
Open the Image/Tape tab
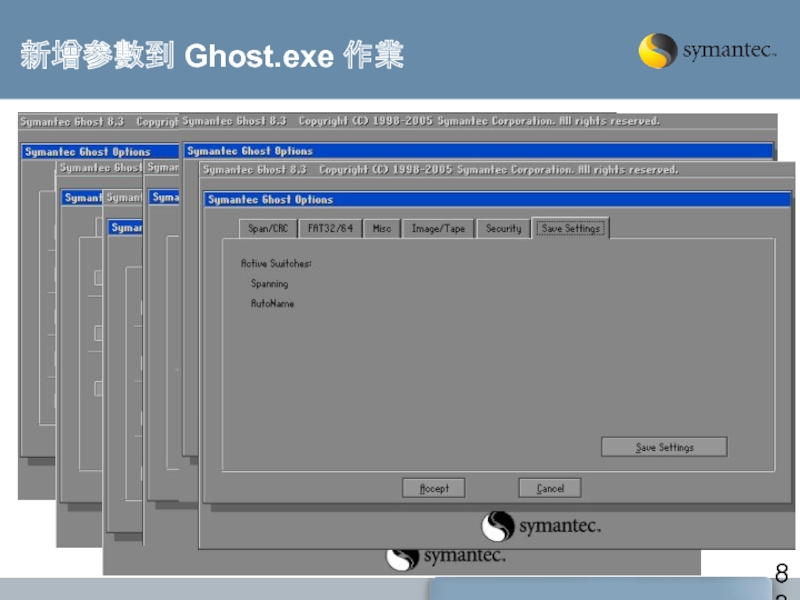click(x=438, y=229)
